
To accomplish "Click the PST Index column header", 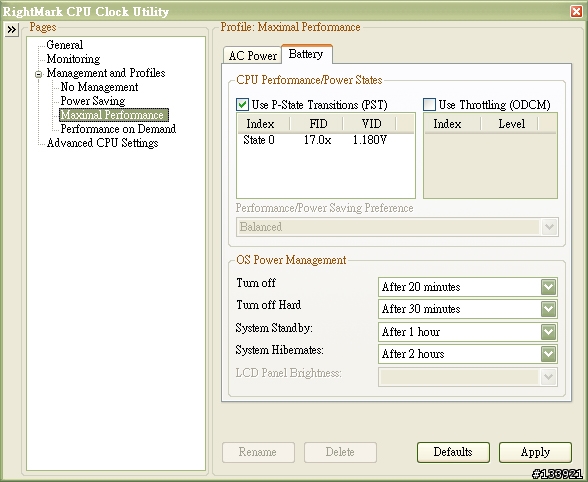I will point(263,124).
